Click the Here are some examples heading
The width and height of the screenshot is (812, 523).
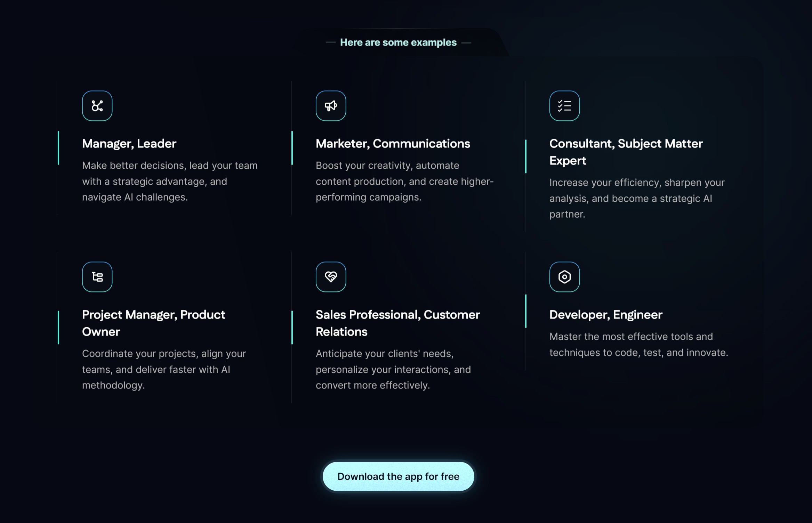[398, 42]
